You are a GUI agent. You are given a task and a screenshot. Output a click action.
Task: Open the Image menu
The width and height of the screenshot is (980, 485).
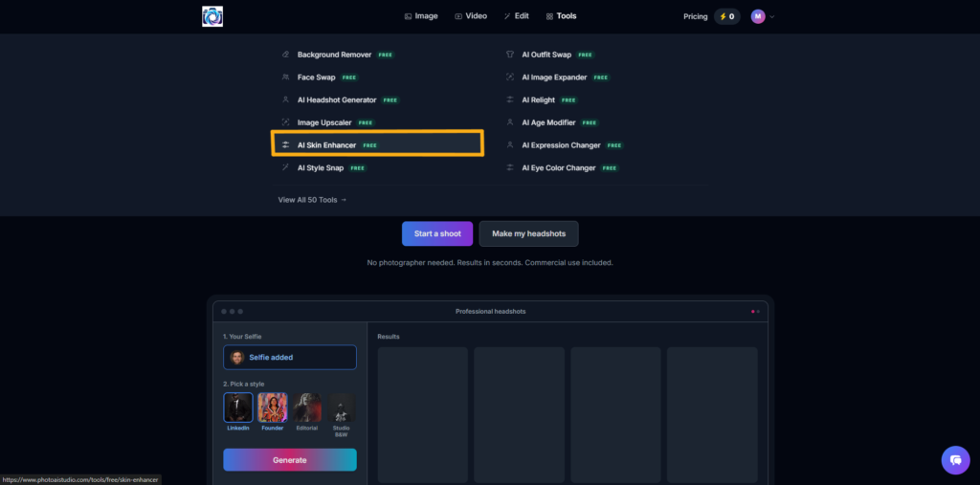(x=421, y=16)
